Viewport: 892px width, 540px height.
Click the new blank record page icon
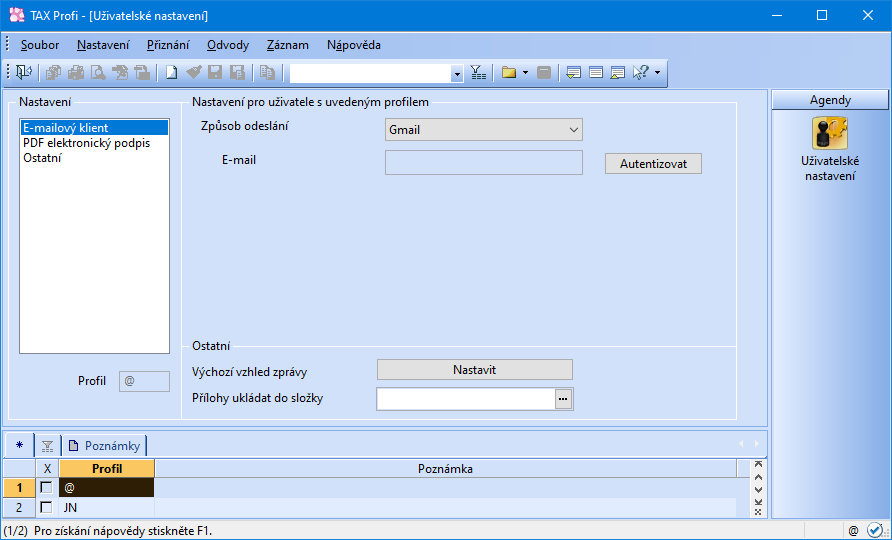click(x=171, y=73)
